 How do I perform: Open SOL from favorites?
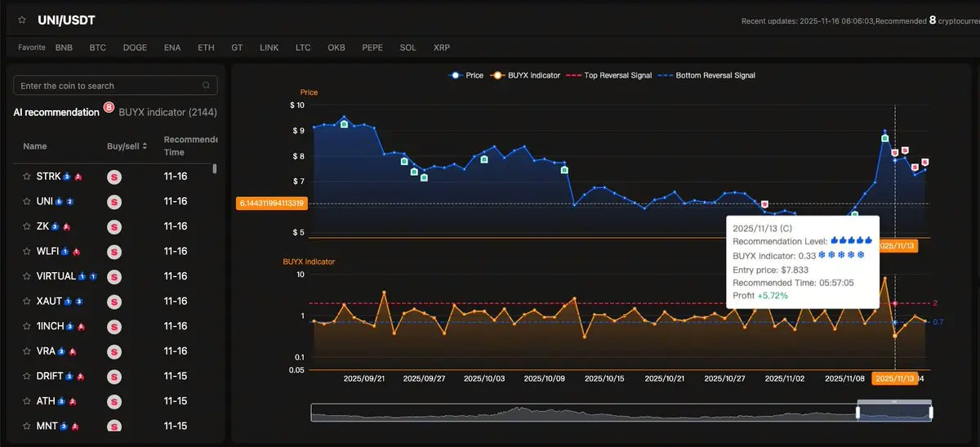(408, 47)
